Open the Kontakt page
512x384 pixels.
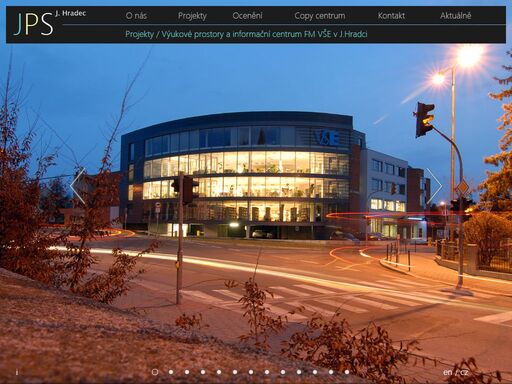[391, 16]
